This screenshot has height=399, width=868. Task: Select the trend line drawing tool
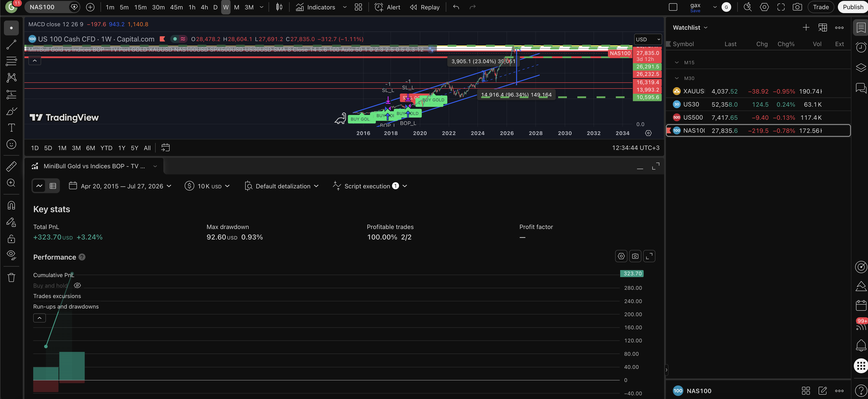(11, 45)
